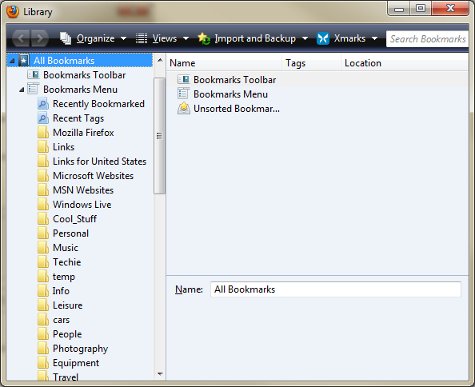The image size is (475, 387).
Task: Select the Personal folder
Action: pyautogui.click(x=71, y=233)
